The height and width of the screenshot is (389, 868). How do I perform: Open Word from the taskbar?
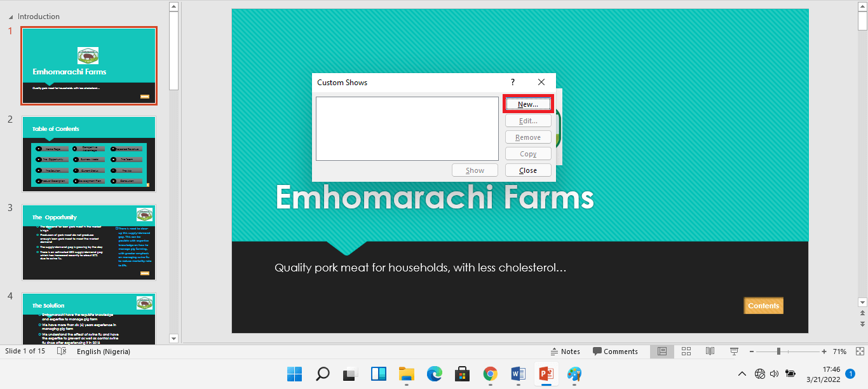(x=517, y=374)
